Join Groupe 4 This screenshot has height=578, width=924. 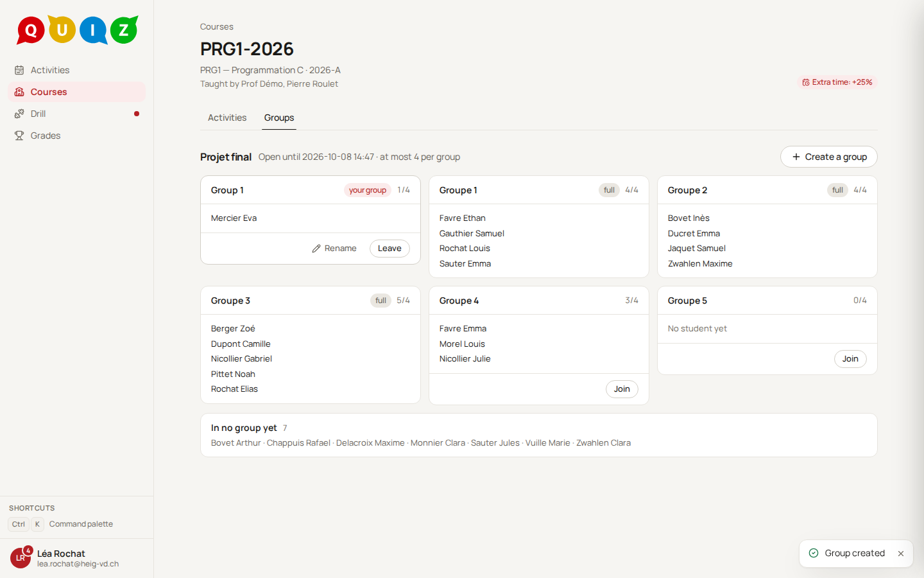(x=622, y=389)
